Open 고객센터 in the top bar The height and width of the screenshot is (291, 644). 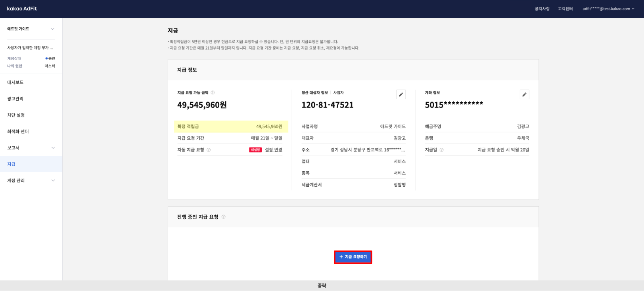pyautogui.click(x=565, y=9)
